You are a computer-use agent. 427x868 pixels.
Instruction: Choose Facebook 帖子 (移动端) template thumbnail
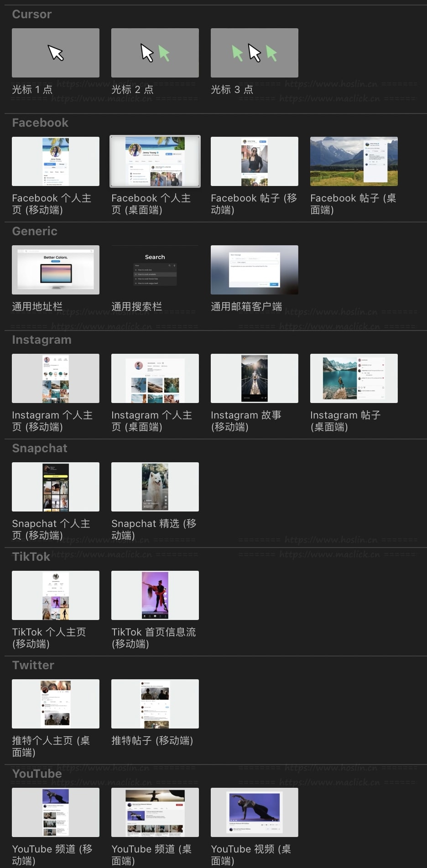click(x=255, y=161)
